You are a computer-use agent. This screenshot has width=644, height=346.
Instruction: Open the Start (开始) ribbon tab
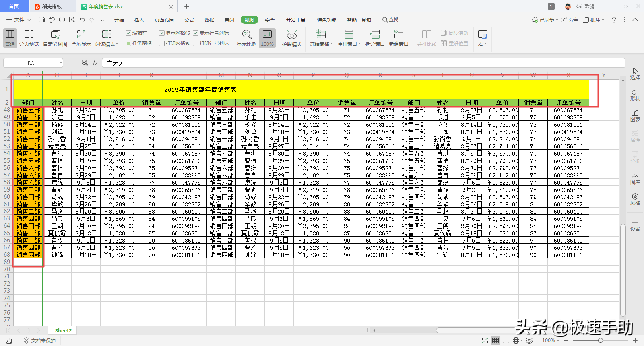(x=119, y=20)
